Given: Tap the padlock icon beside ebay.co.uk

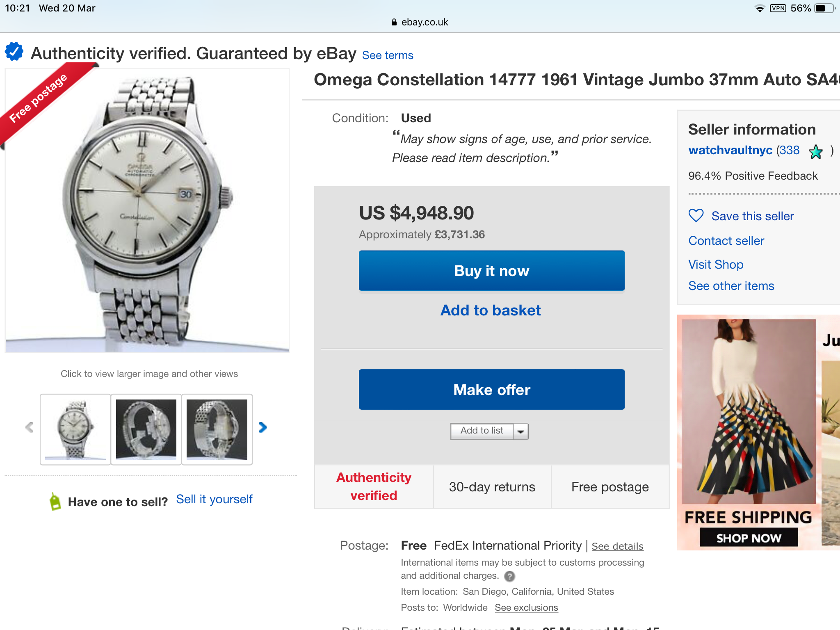Looking at the screenshot, I should [x=394, y=23].
